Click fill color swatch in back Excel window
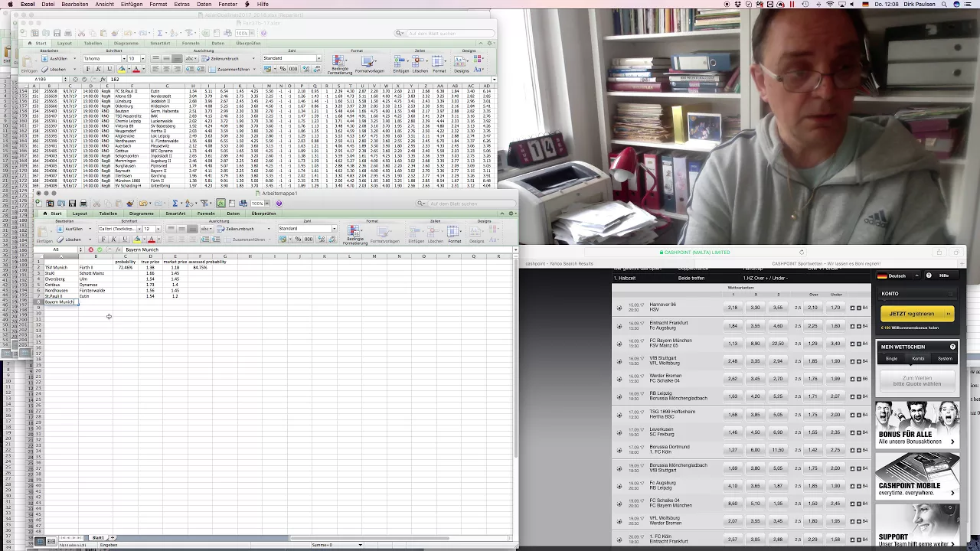The image size is (980, 551). tap(122, 69)
